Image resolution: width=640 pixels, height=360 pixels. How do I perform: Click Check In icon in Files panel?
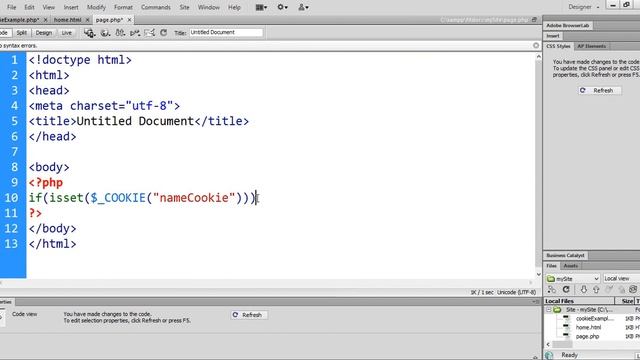(621, 290)
